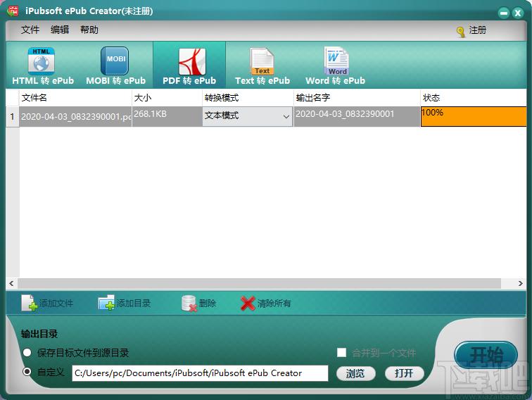Click the Browse (浏览) button
This screenshot has width=532, height=400.
click(355, 373)
